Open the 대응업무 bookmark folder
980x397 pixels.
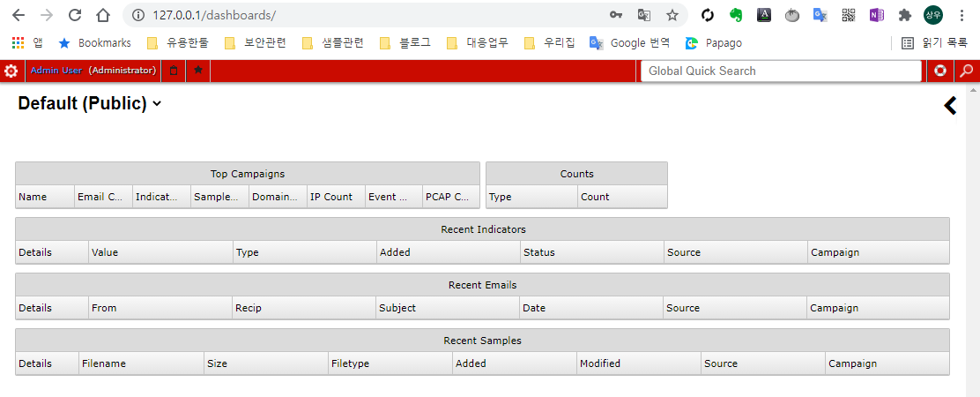click(x=479, y=43)
